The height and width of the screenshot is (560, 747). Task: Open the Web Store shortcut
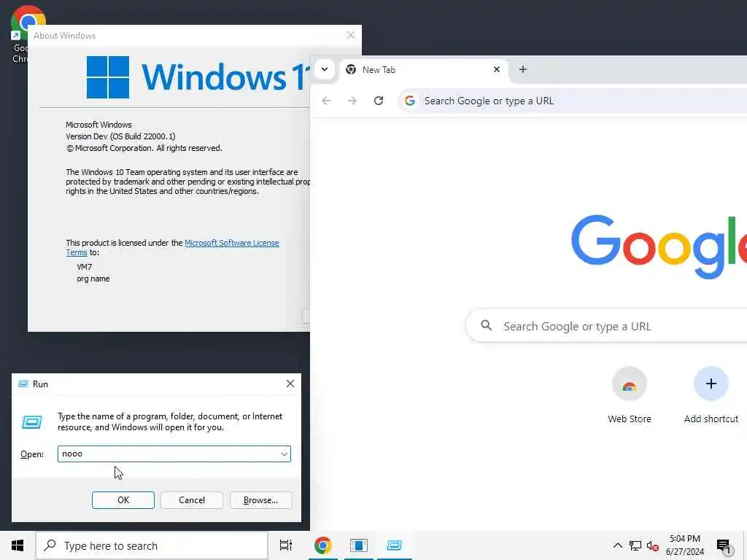(x=630, y=395)
